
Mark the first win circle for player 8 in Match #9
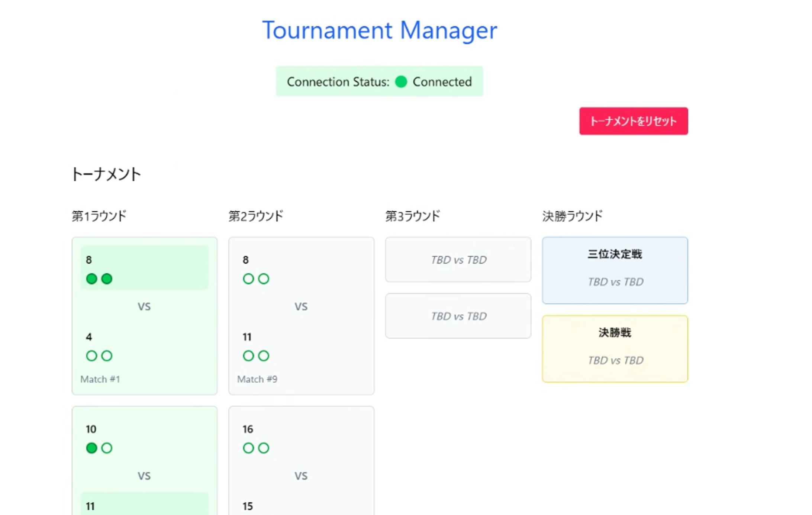[248, 279]
